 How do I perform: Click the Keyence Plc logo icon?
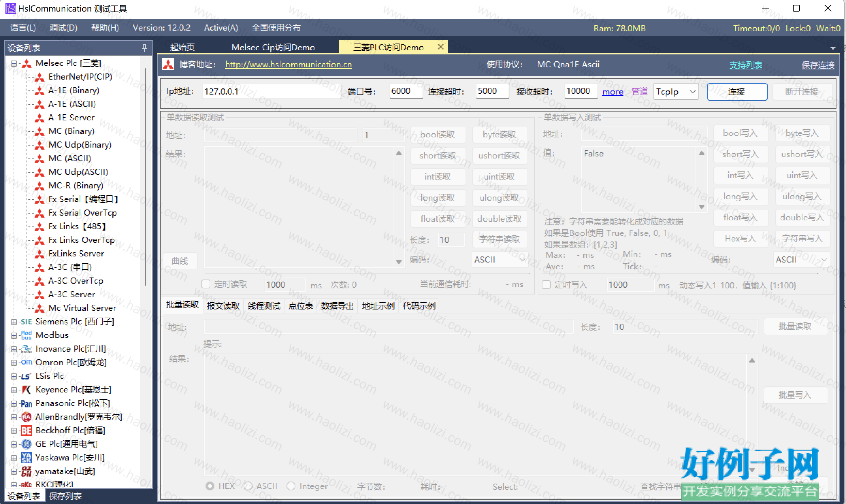(x=26, y=390)
